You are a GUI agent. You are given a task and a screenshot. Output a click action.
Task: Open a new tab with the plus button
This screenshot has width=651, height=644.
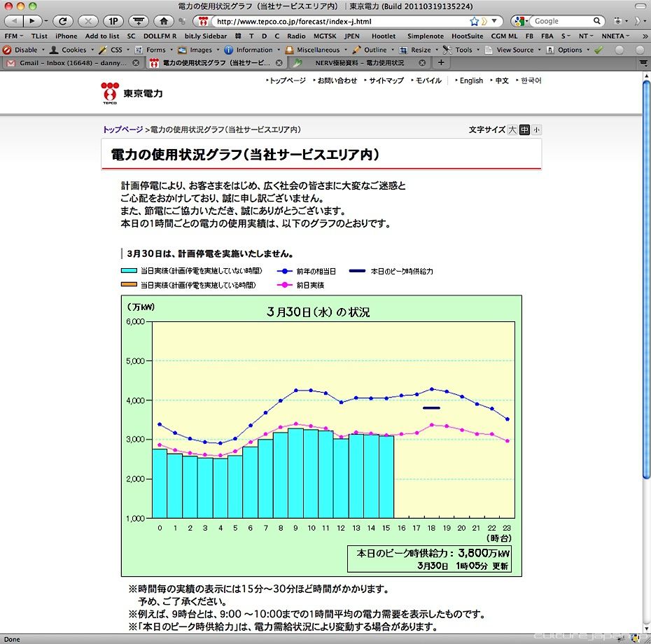point(440,63)
